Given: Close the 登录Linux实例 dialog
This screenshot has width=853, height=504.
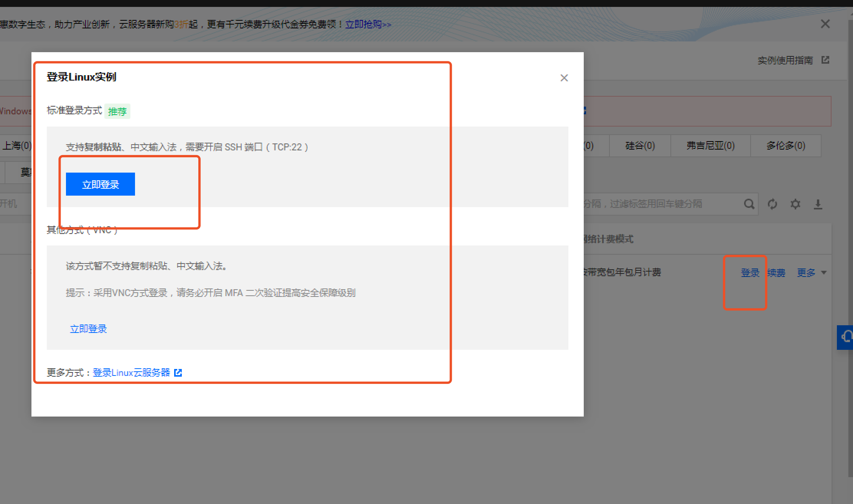Looking at the screenshot, I should click(x=564, y=78).
